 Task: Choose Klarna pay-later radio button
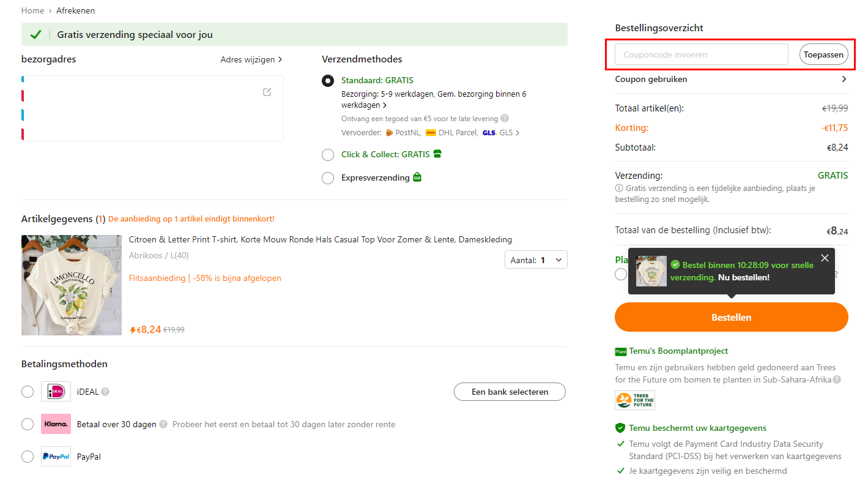point(28,424)
